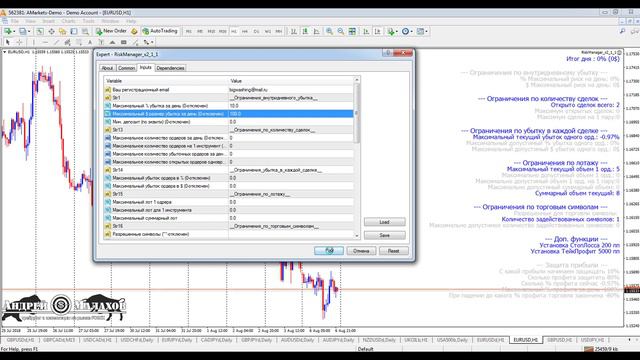Click the Inputs list scroll down arrow

357,236
